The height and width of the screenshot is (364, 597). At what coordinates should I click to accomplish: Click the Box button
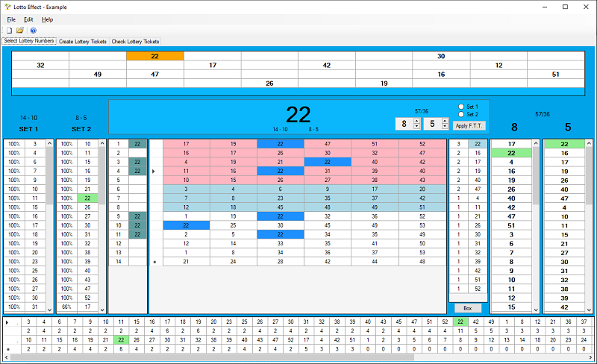click(x=468, y=308)
